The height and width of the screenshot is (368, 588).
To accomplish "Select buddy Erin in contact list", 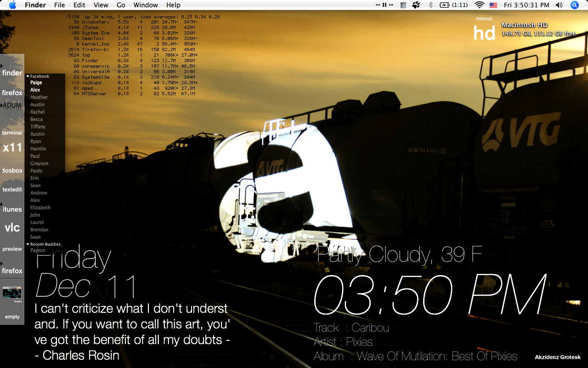I will click(34, 178).
